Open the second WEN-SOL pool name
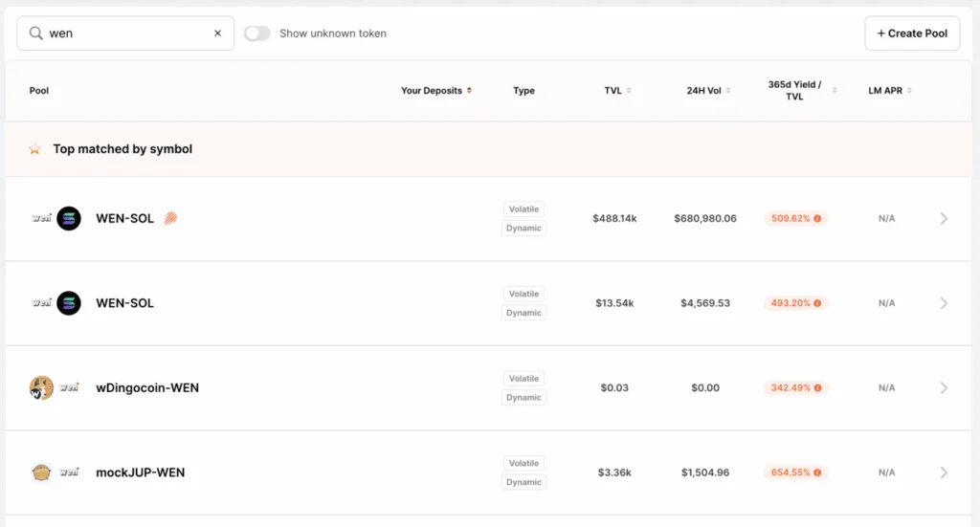The height and width of the screenshot is (527, 980). click(124, 303)
